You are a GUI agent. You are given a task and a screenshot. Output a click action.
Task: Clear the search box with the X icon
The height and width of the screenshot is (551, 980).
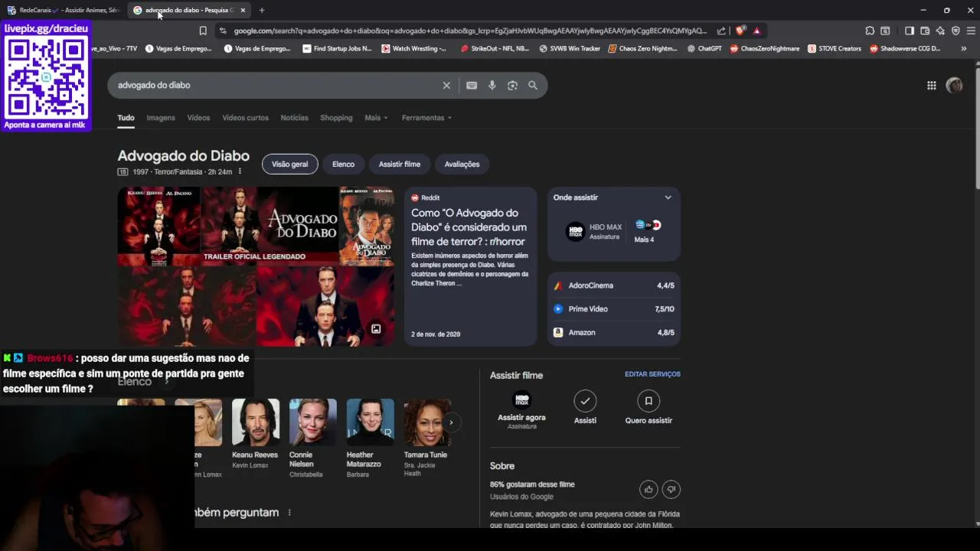coord(446,86)
